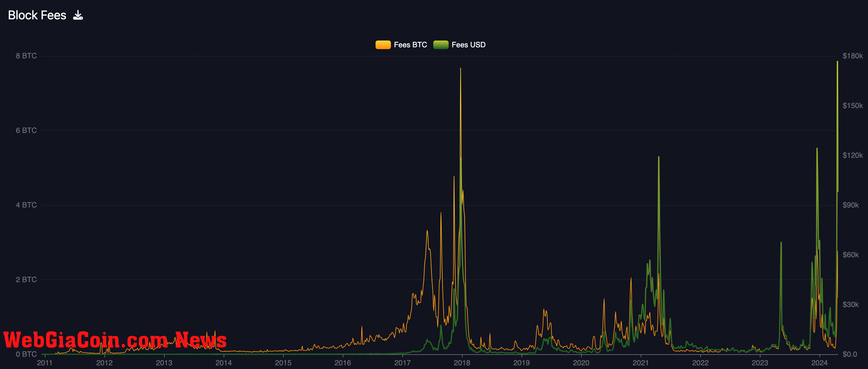Viewport: 868px width, 369px height.
Task: Click the $90k right axis label
Action: click(x=850, y=205)
